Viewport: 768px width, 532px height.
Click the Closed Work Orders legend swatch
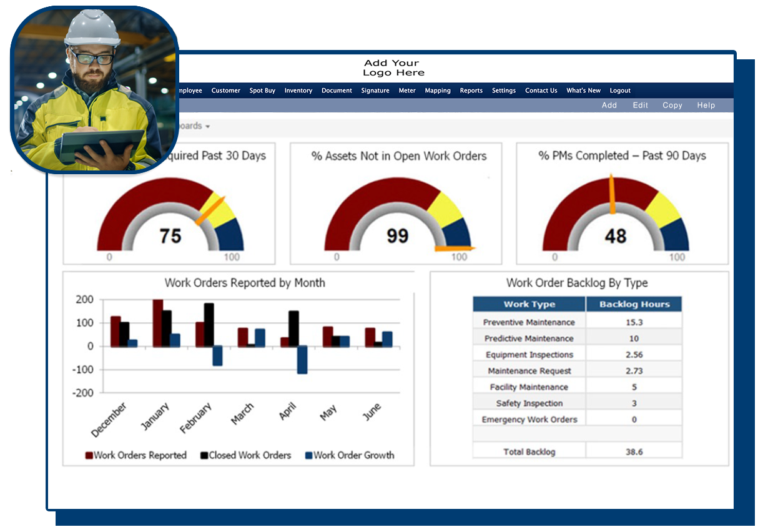[204, 455]
